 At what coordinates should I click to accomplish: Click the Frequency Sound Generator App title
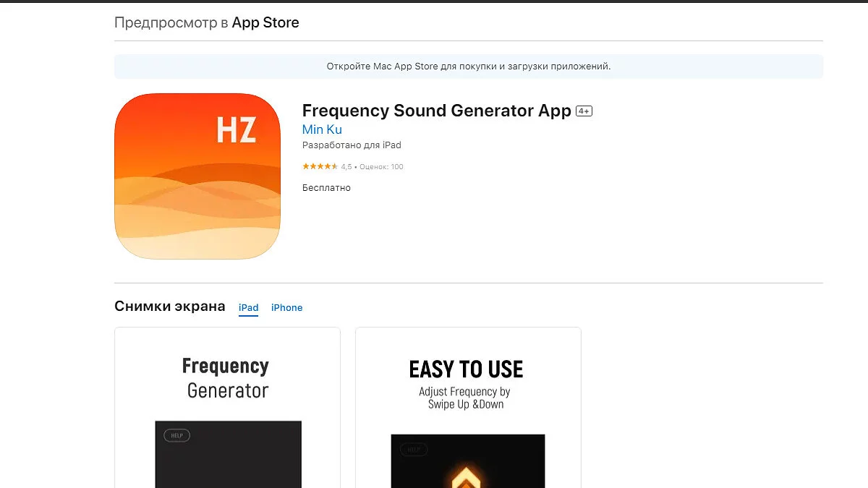tap(436, 111)
